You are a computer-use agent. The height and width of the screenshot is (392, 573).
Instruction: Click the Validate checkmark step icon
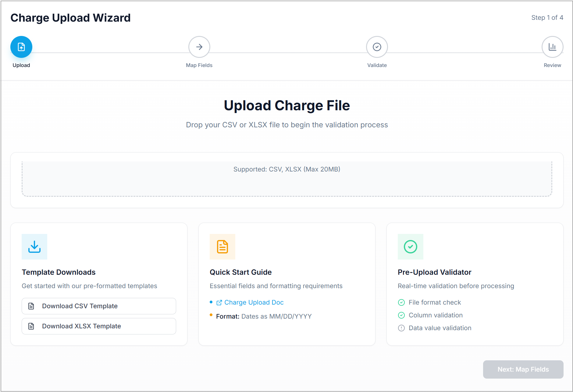point(377,47)
